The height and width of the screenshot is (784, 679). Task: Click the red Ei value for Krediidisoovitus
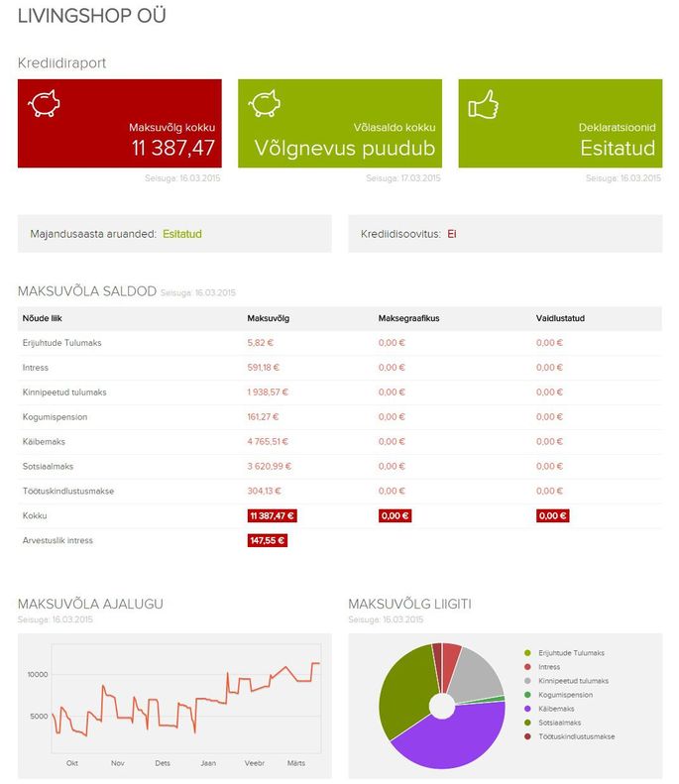[x=451, y=234]
